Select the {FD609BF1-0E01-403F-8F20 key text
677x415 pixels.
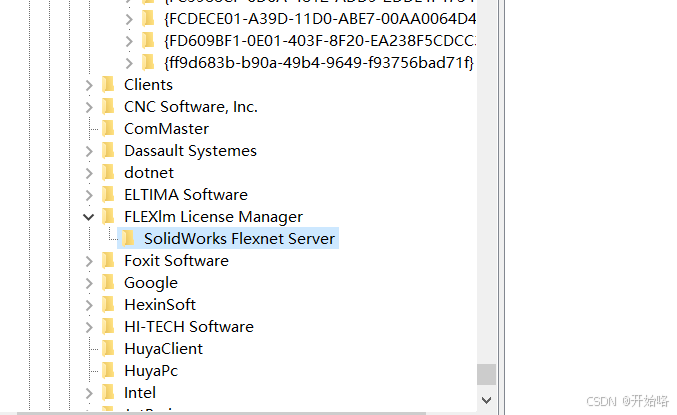pos(320,41)
